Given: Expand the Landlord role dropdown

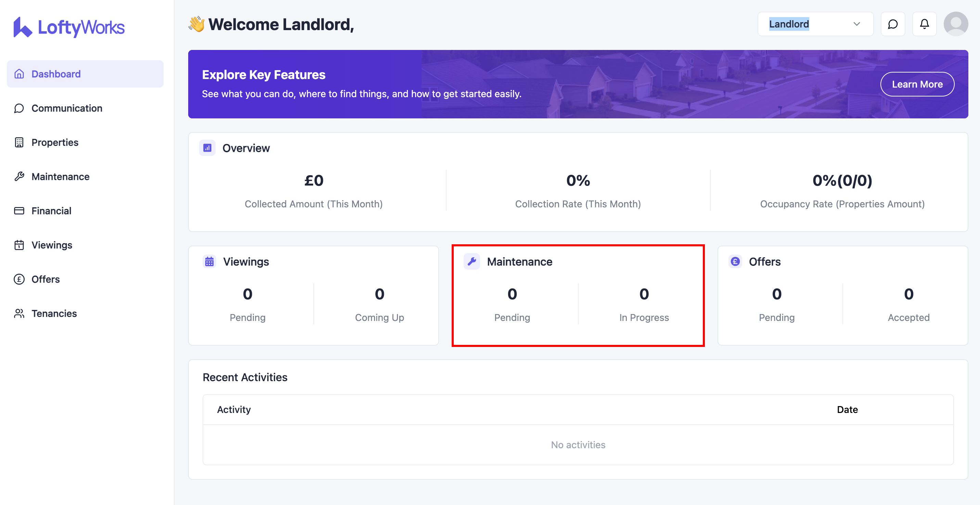Looking at the screenshot, I should coord(815,24).
